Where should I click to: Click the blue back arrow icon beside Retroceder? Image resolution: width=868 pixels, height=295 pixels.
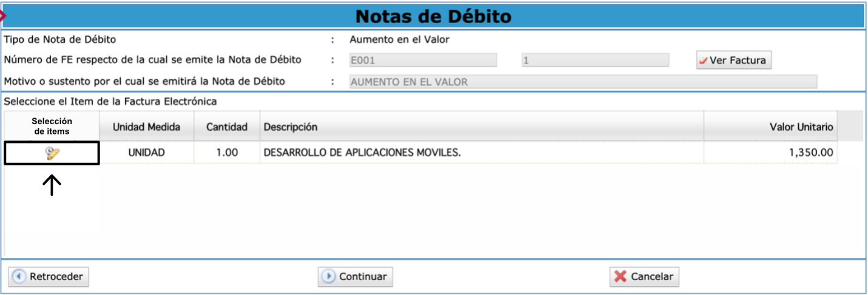[x=20, y=277]
